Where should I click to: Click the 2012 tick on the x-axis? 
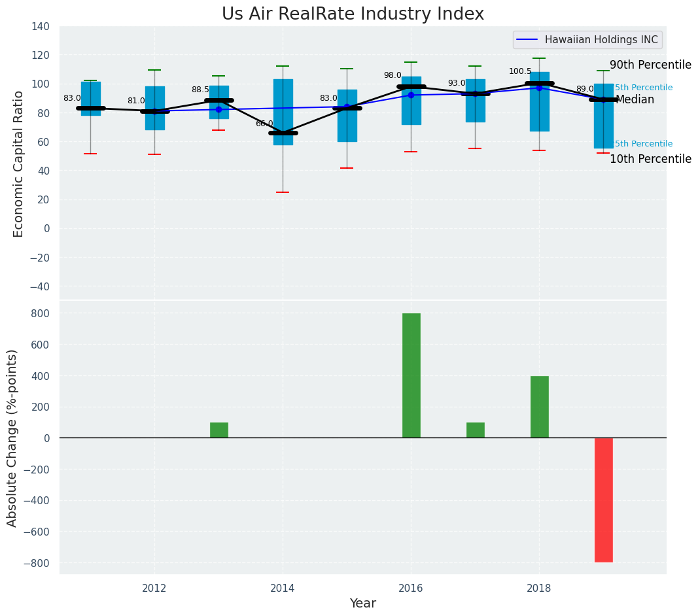(154, 588)
